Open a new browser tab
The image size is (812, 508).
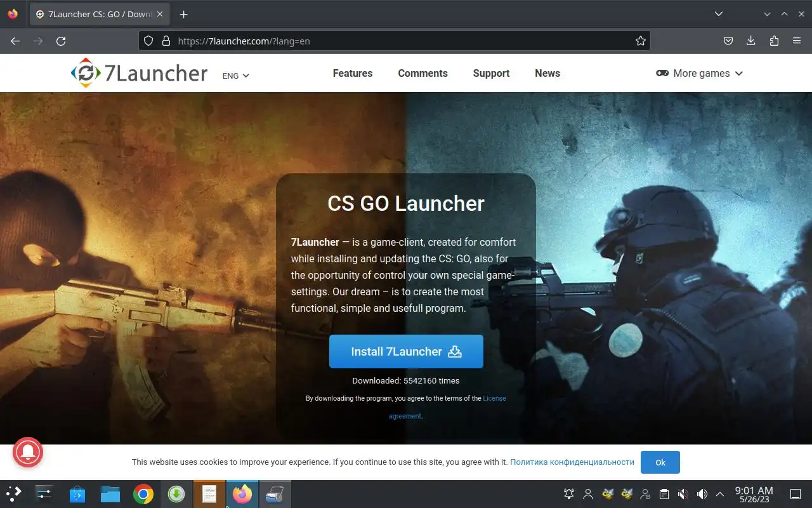(183, 14)
